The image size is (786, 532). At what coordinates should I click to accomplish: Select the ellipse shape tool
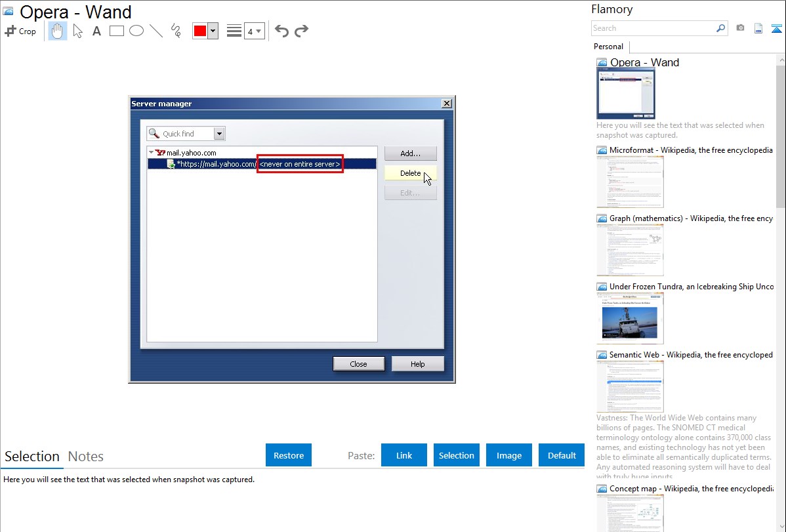pyautogui.click(x=136, y=31)
